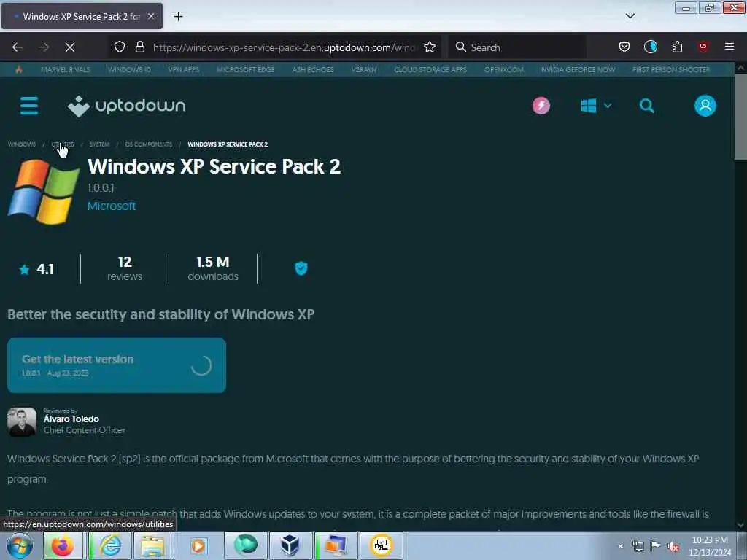Open Álvaro Toledo reviewer name
The width and height of the screenshot is (747, 560).
[71, 419]
